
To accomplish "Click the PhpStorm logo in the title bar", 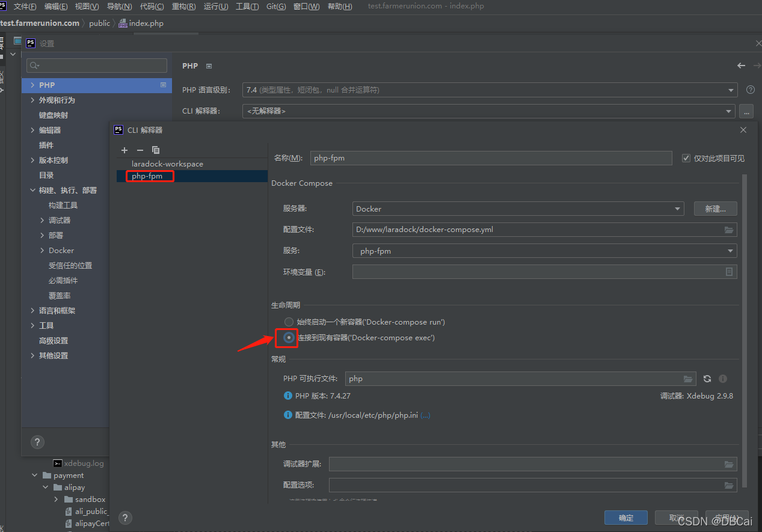I will pos(3,5).
